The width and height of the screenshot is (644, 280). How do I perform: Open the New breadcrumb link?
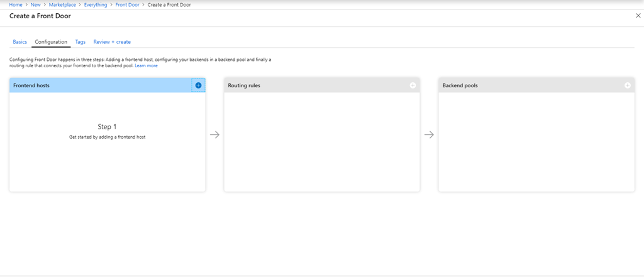[x=36, y=5]
